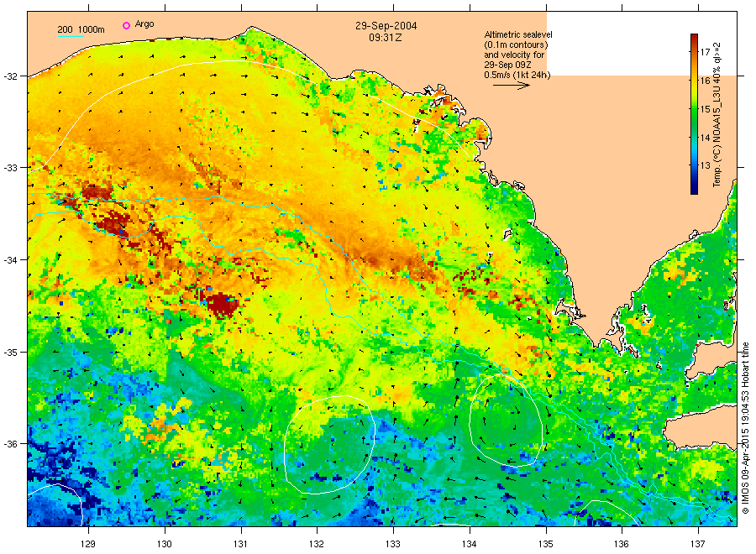Image resolution: width=756 pixels, height=554 pixels.
Task: Click longitude axis label 129
Action: point(88,544)
